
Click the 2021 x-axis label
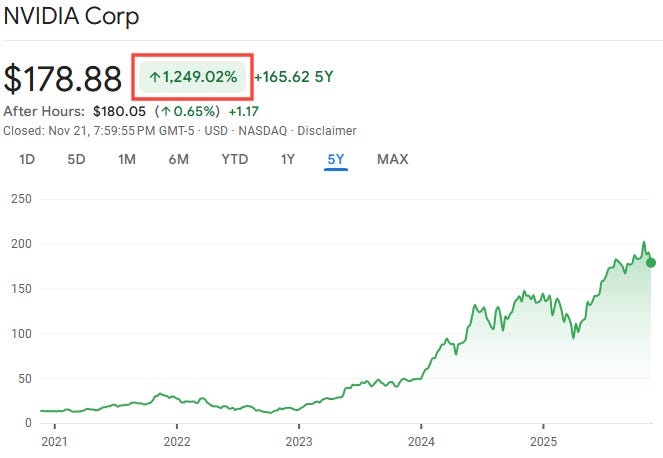(x=54, y=442)
